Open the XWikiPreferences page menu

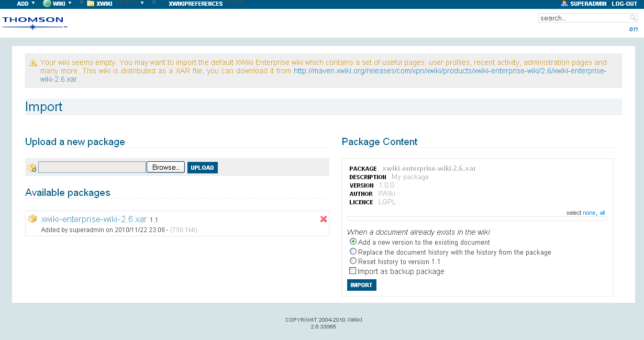coord(195,4)
